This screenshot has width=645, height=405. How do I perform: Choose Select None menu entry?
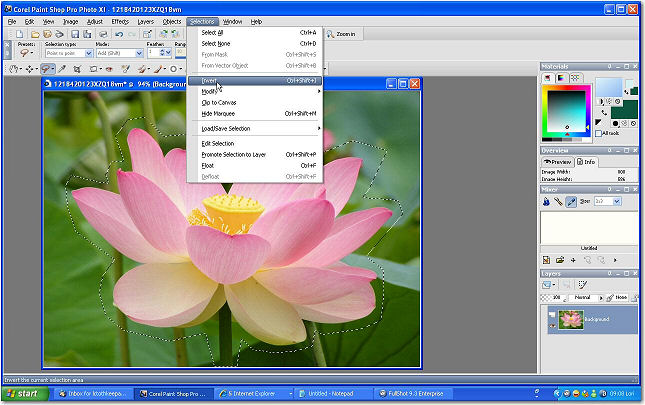click(x=255, y=44)
